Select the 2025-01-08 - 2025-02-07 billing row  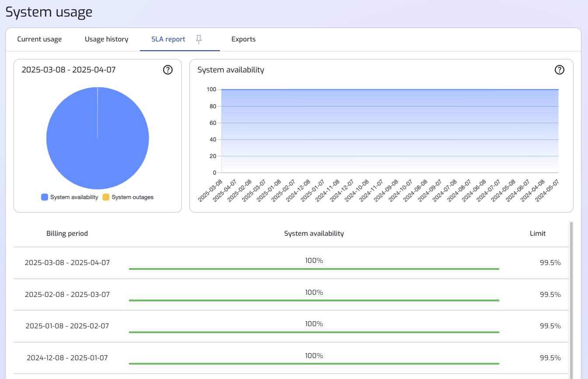tap(67, 326)
